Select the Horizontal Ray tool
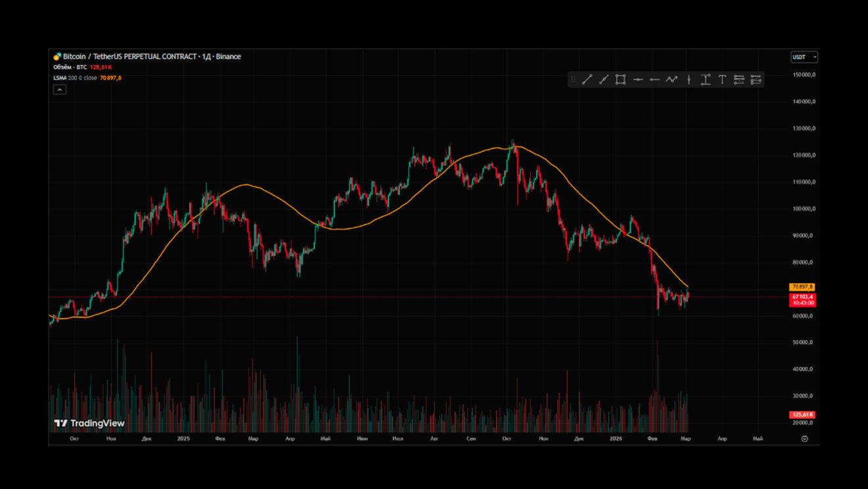 click(654, 80)
